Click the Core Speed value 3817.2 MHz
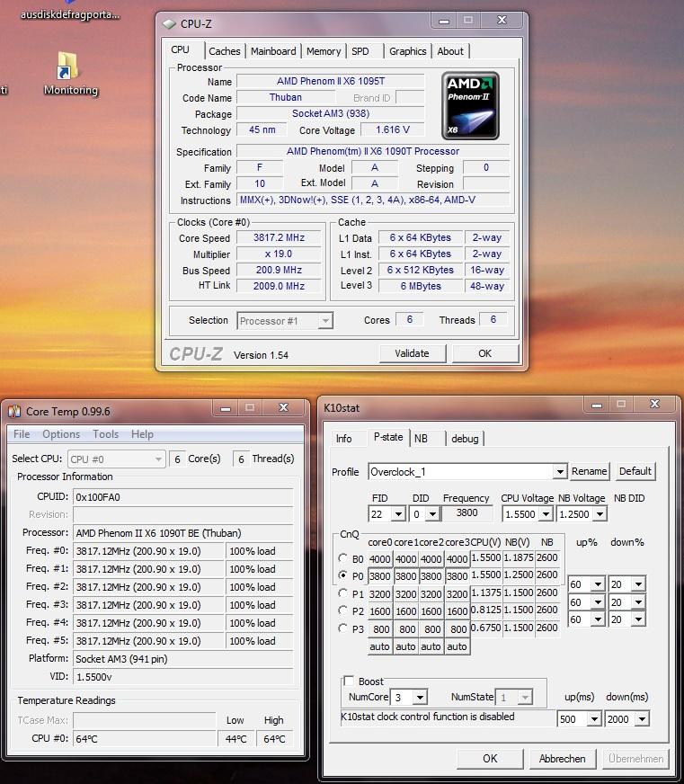The height and width of the screenshot is (784, 684). (x=279, y=237)
